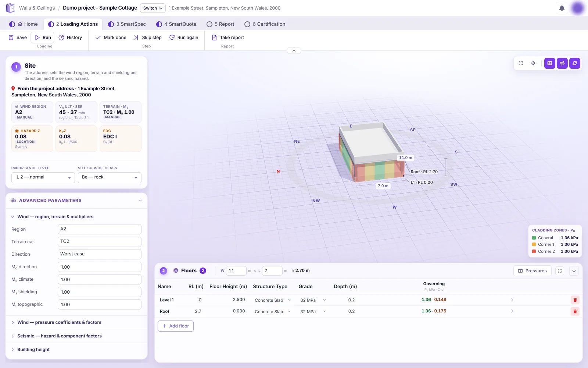Expand Floors panel to fullscreen
Image resolution: width=588 pixels, height=368 pixels.
pyautogui.click(x=560, y=271)
